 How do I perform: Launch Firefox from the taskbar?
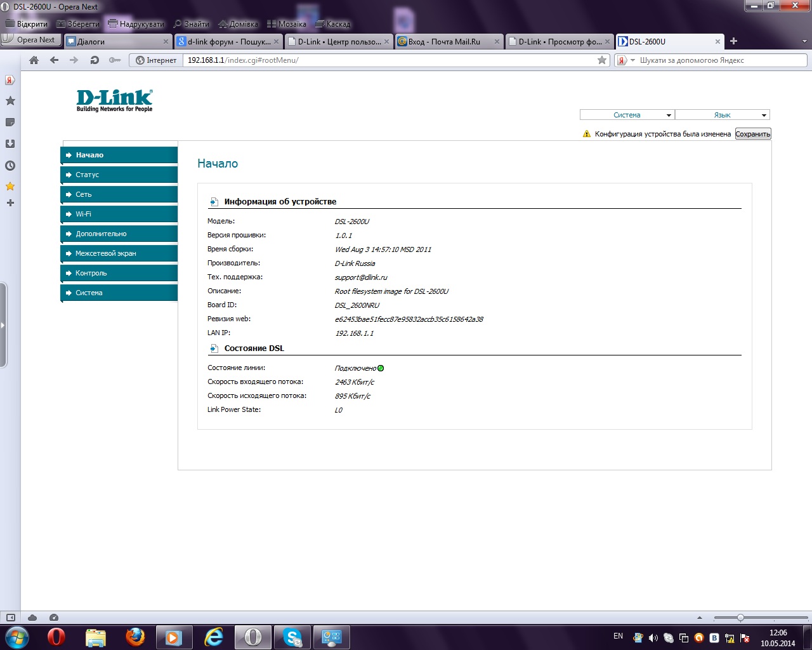pyautogui.click(x=134, y=637)
